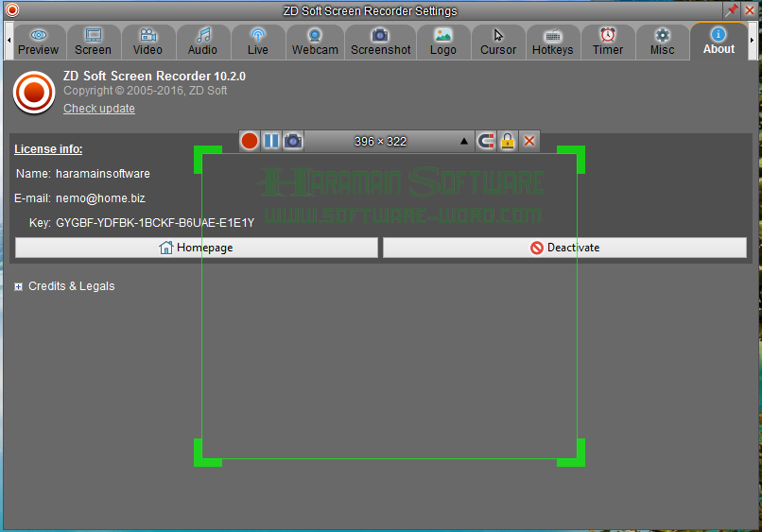Screen dimensions: 762x532
Task: Switch to the Screen tab
Action: [93, 43]
